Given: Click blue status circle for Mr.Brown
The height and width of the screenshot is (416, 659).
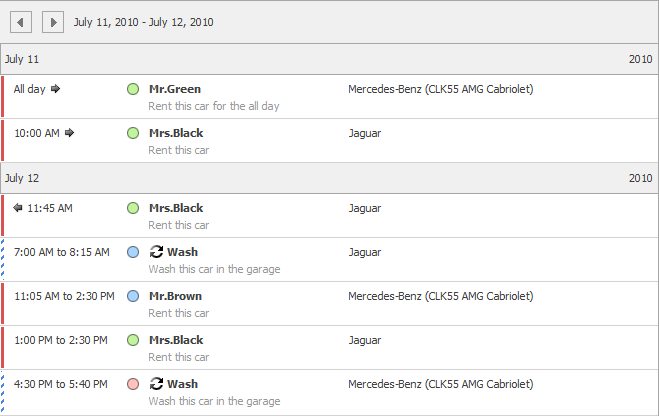Looking at the screenshot, I should (x=133, y=296).
